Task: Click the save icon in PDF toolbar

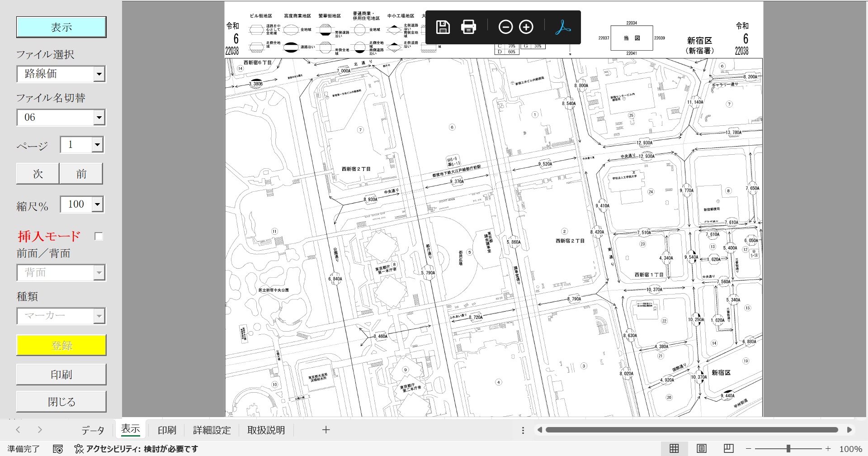Action: click(x=443, y=27)
